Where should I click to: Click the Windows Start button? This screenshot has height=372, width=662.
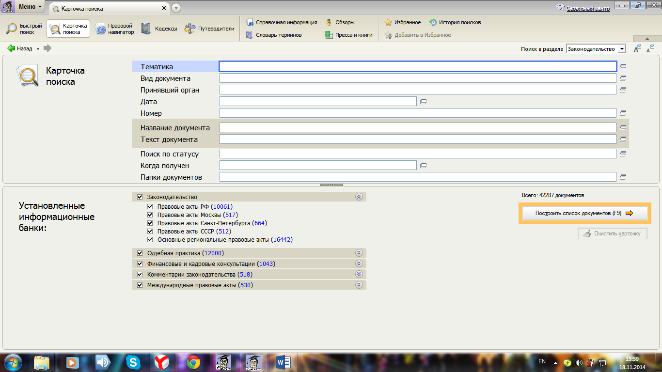[x=13, y=363]
